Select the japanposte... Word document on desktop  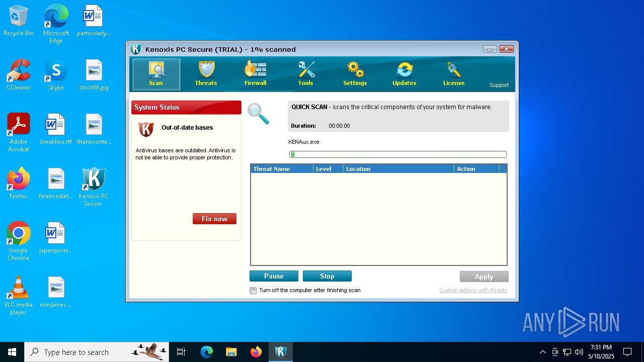tap(56, 238)
